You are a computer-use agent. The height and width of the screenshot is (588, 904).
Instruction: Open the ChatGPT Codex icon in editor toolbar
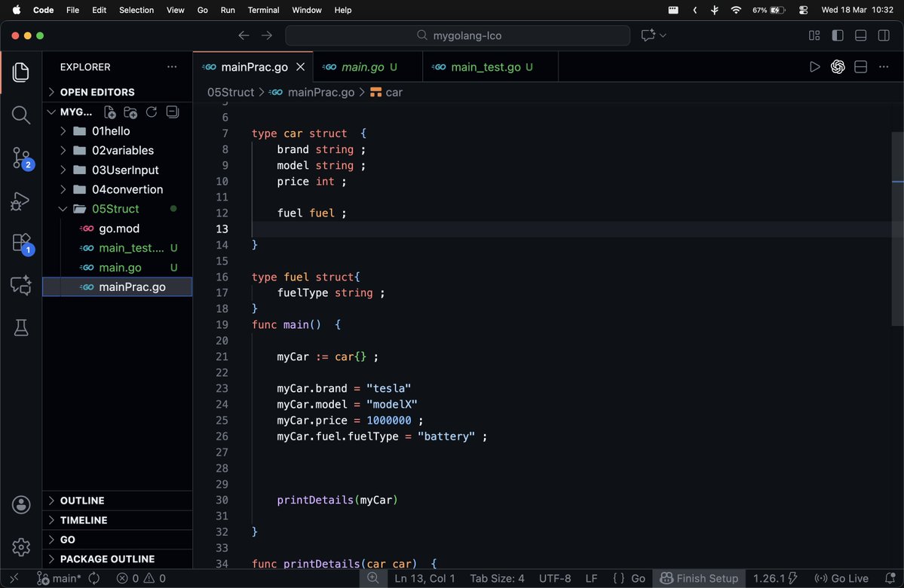838,67
